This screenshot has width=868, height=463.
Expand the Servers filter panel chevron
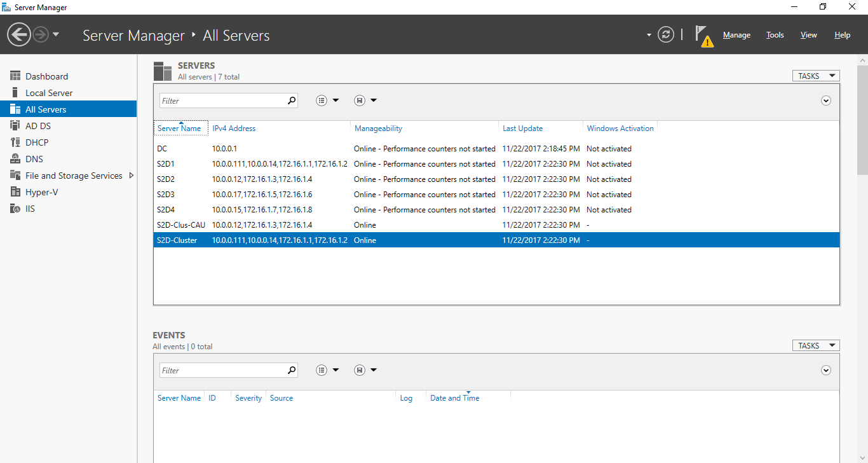pos(826,100)
